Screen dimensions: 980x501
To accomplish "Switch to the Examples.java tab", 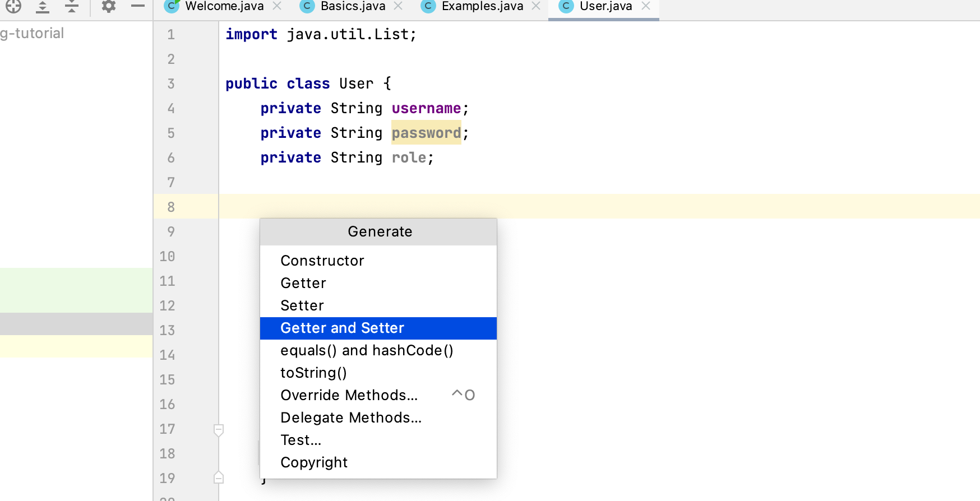I will pyautogui.click(x=483, y=6).
